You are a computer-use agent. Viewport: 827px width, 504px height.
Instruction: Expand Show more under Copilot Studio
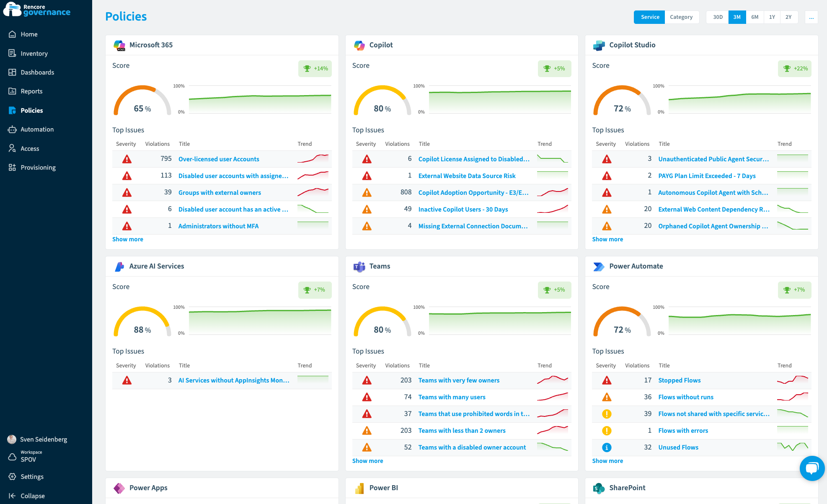click(607, 239)
